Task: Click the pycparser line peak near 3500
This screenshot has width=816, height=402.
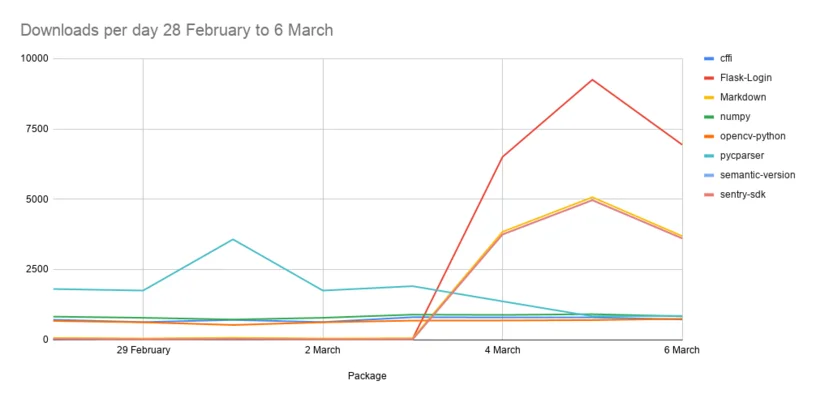Action: [x=233, y=240]
